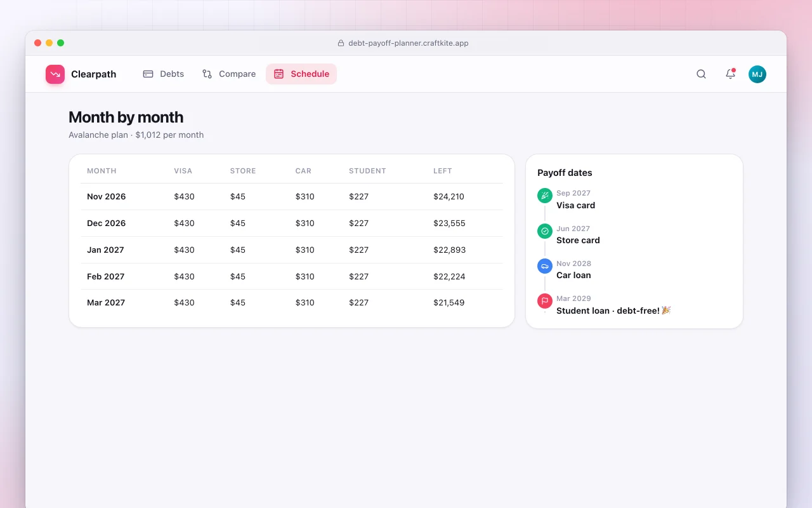Click the Visa $430 in Nov 2026 row
Viewport: 812px width, 508px height.
coord(185,197)
